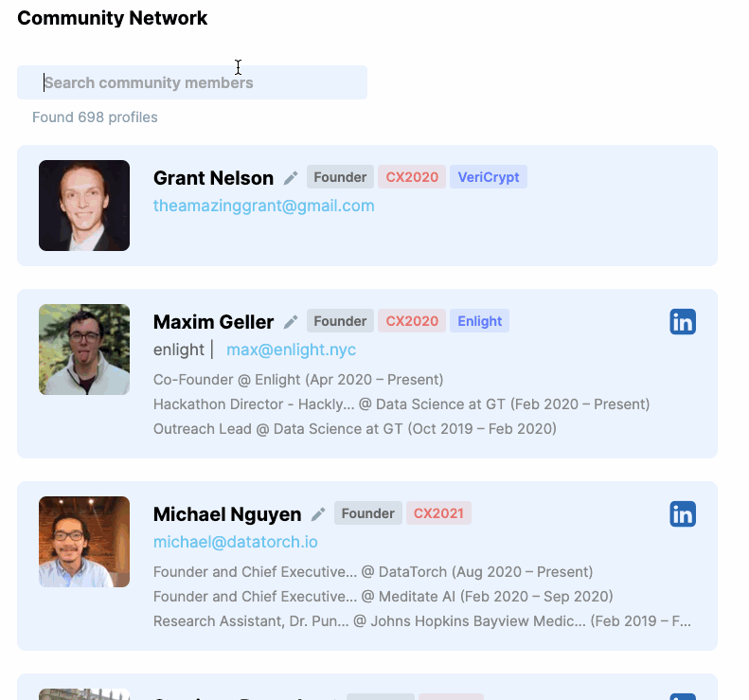Screen dimensions: 749x700
Task: Select the CX2020 tag next to Grant Nelson
Action: coord(412,177)
